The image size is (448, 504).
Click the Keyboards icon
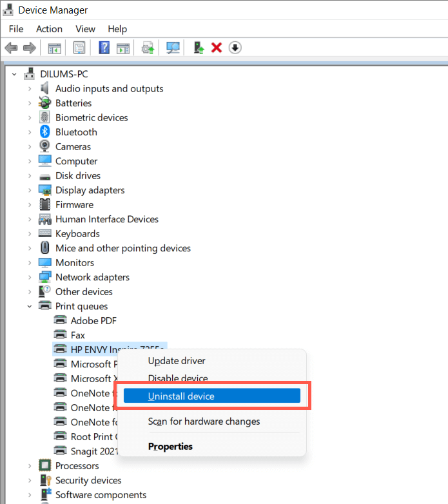coord(44,233)
